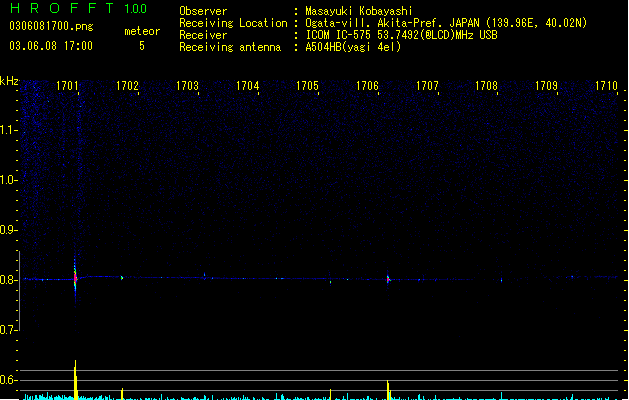Screen dimensions: 629x400
Task: Click the 1707 time marker
Action: pyautogui.click(x=427, y=86)
